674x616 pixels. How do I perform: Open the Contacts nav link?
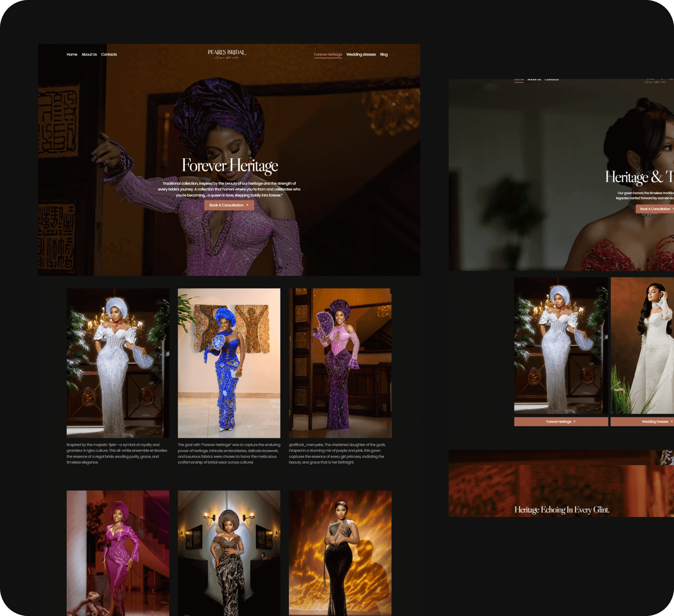[109, 54]
